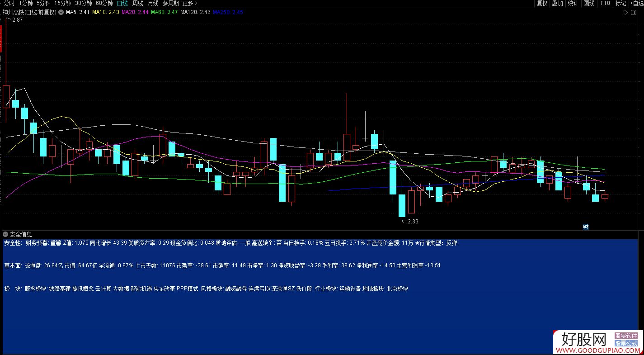Click the 市盈率: -39.61 value

click(x=194, y=266)
